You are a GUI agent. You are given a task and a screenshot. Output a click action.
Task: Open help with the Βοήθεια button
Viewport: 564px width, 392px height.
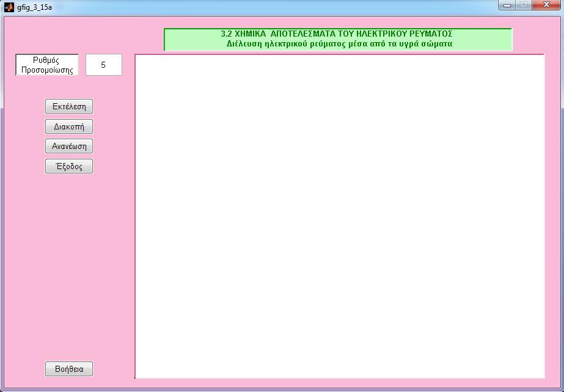tap(69, 369)
